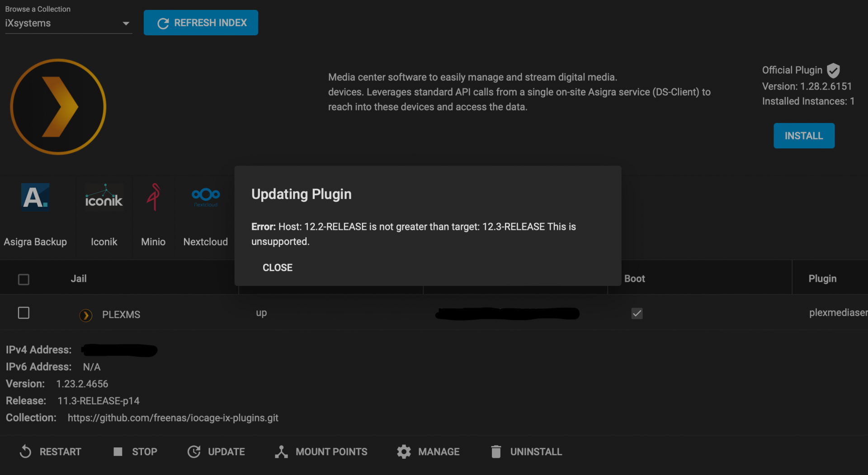Uninstall the PLEXMS plugin
The width and height of the screenshot is (868, 475).
tap(527, 451)
